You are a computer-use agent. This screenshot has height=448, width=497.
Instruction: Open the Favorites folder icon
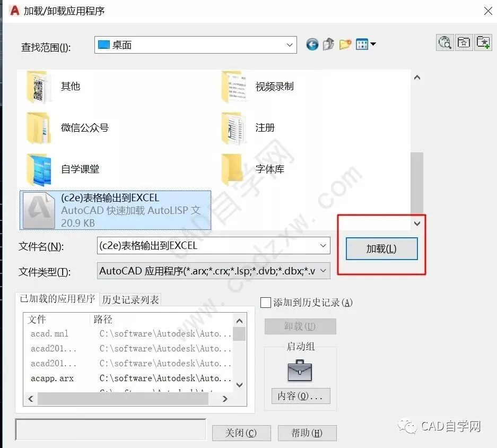coord(464,42)
